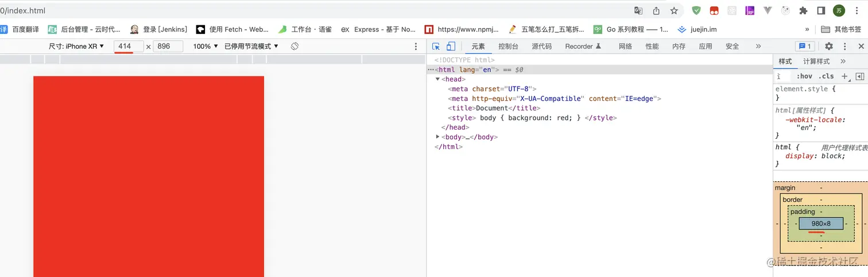Open the purple RP extension icon
This screenshot has width=868, height=277.
point(750,10)
